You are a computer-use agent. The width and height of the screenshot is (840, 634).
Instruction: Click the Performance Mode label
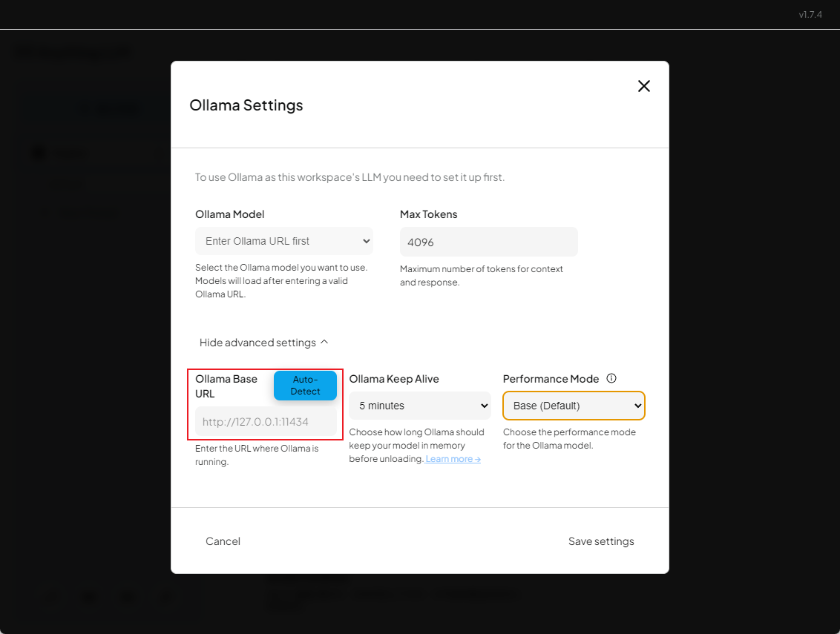point(551,379)
